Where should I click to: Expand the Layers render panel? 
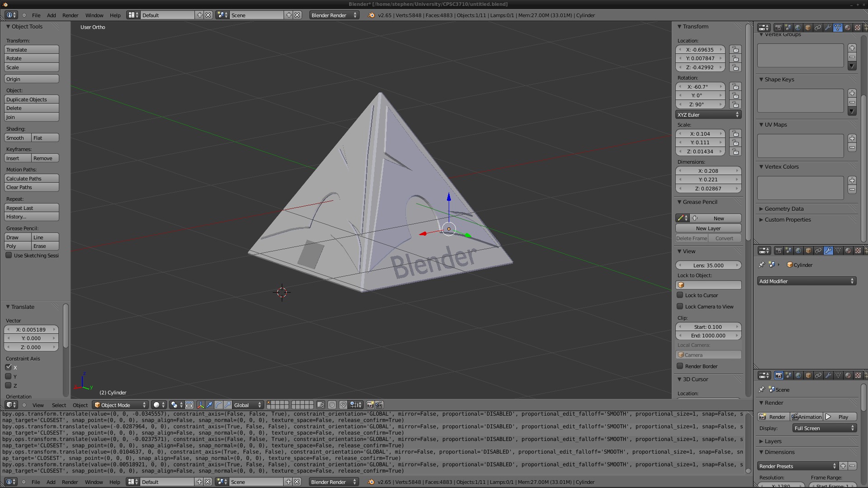click(773, 441)
